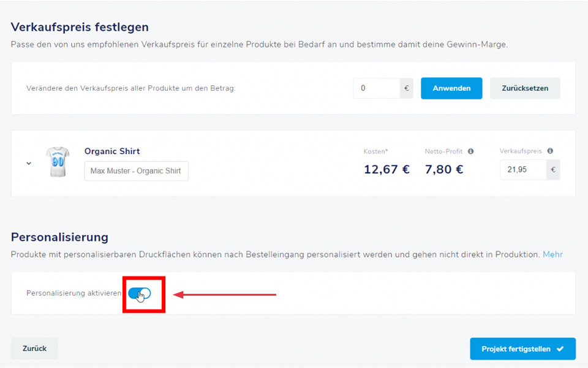Click Projekt fertigstellen button

click(x=522, y=349)
